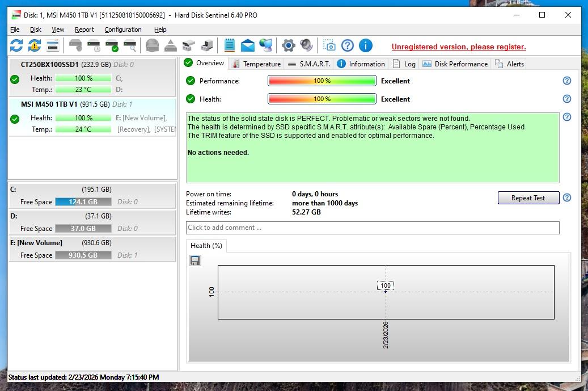Open the settings gear icon in toolbar
This screenshot has height=391, width=588.
pos(289,45)
